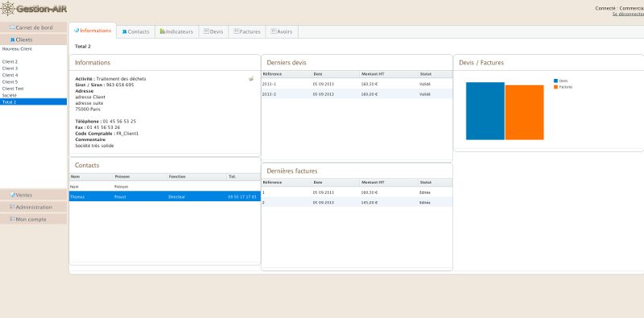Click the Clients people icon in sidebar
The height and width of the screenshot is (318, 644).
[12, 40]
